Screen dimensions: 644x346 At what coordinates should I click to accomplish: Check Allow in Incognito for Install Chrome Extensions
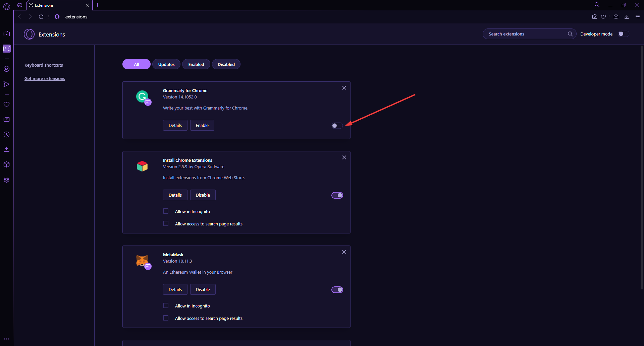coord(166,211)
